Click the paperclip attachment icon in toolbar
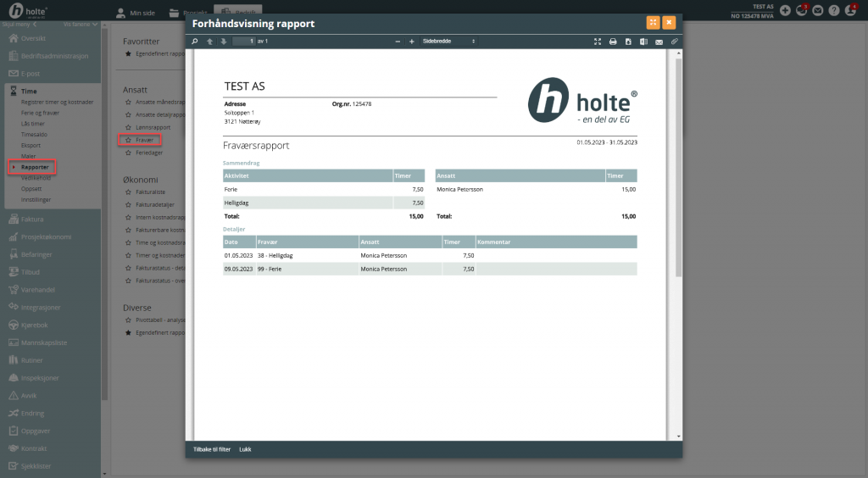The height and width of the screenshot is (478, 868). click(675, 42)
